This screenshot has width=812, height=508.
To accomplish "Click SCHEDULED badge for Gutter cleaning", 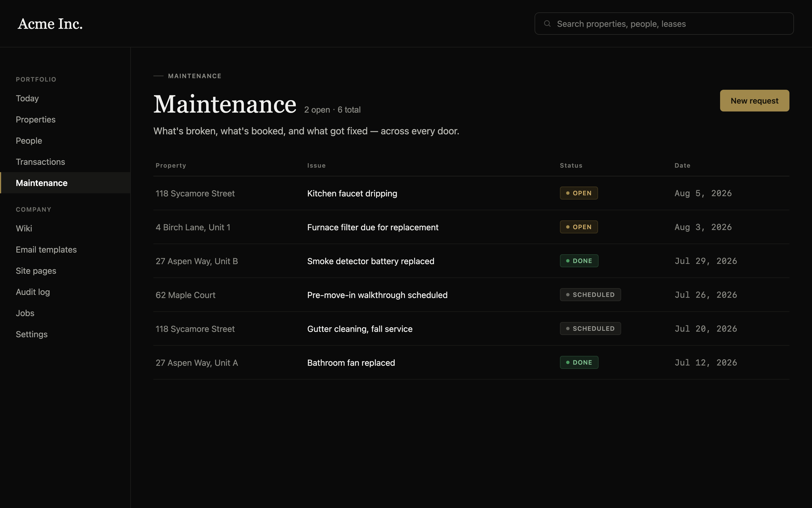I will coord(590,329).
